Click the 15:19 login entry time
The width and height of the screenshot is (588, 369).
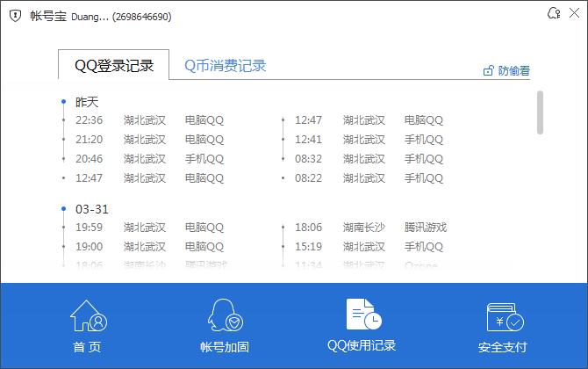click(308, 247)
